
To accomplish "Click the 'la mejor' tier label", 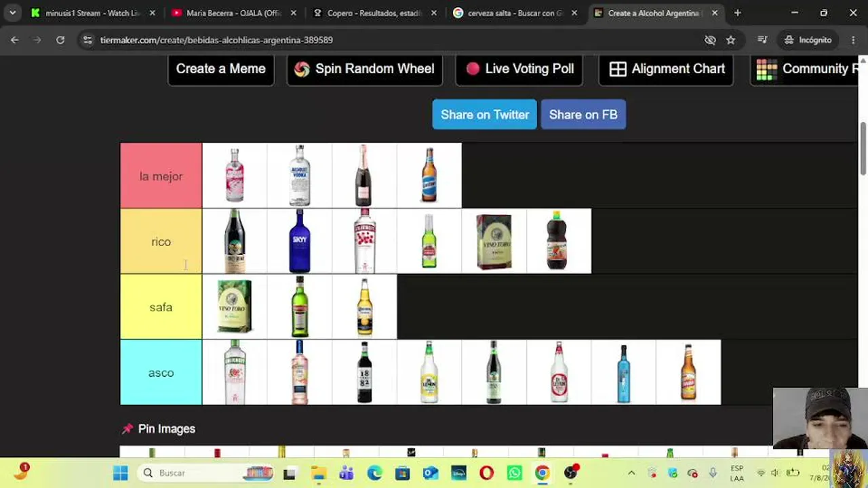I will point(161,176).
